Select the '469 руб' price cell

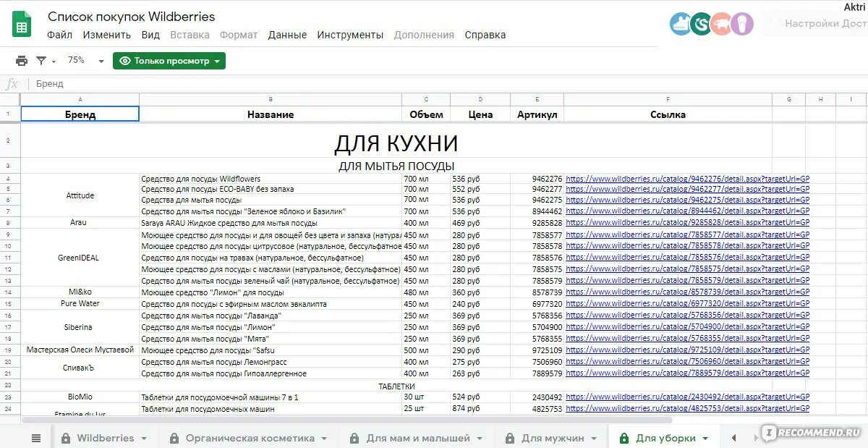tap(480, 223)
